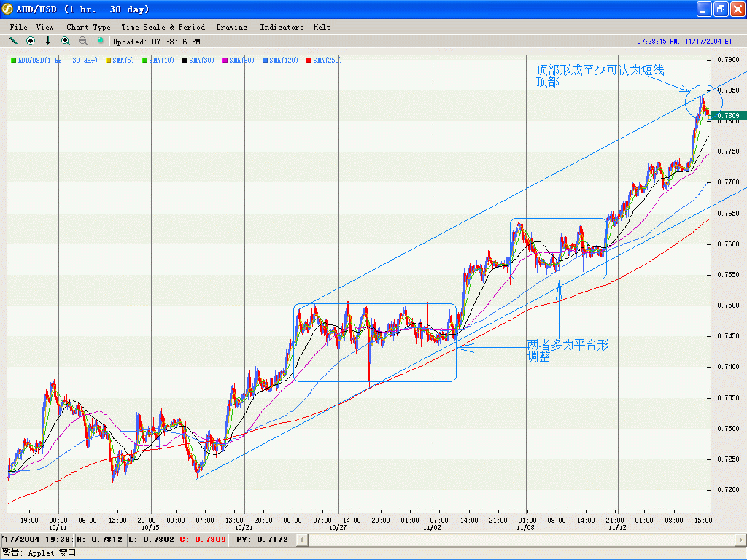Click the green globe refresh icon

(100, 41)
